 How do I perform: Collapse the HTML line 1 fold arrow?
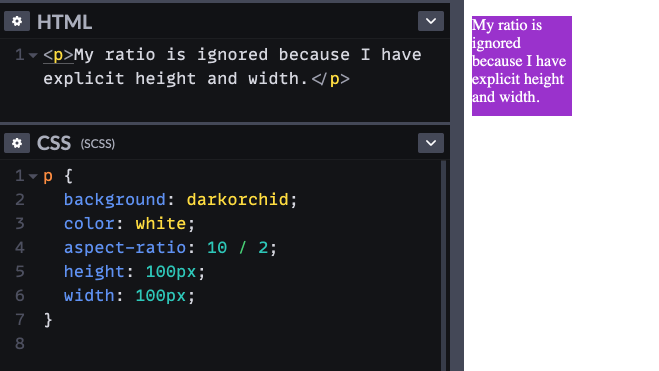(33, 55)
